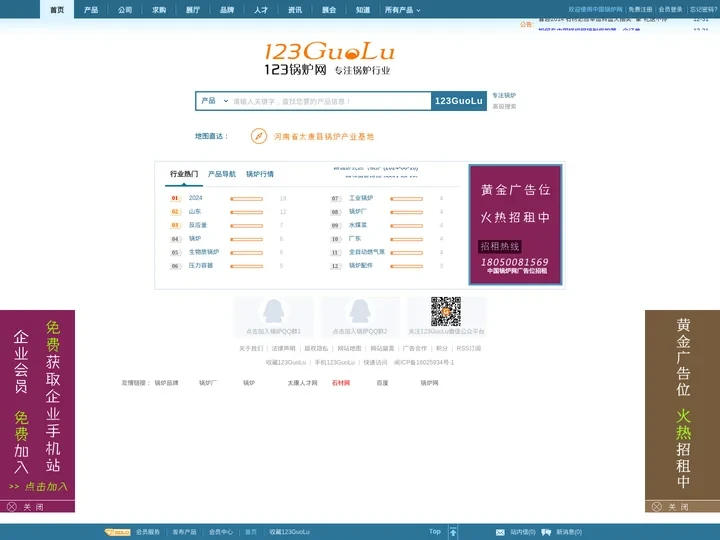Click >> 点击加入 on left ad
The height and width of the screenshot is (540, 720).
38,486
